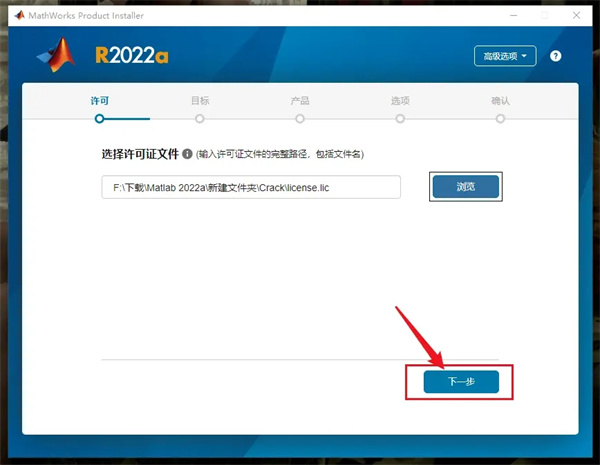Click the MATLAB logo in the header

(x=56, y=55)
